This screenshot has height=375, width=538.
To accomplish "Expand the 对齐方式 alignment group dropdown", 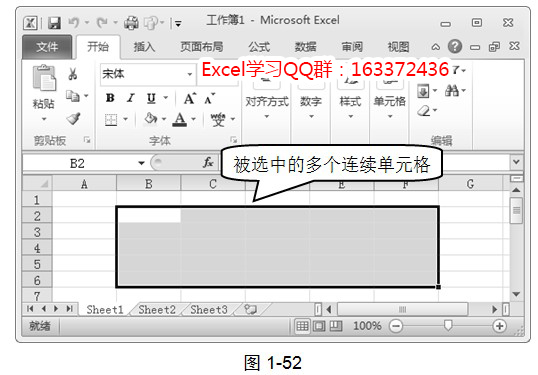I will pos(267,117).
